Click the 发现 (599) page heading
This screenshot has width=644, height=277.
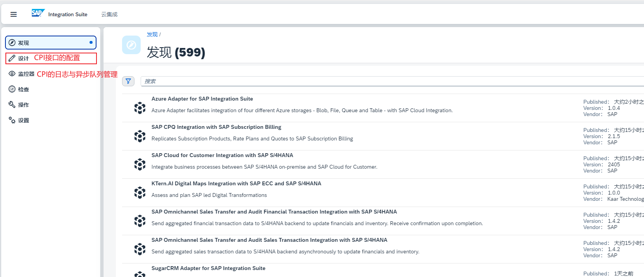pyautogui.click(x=176, y=52)
